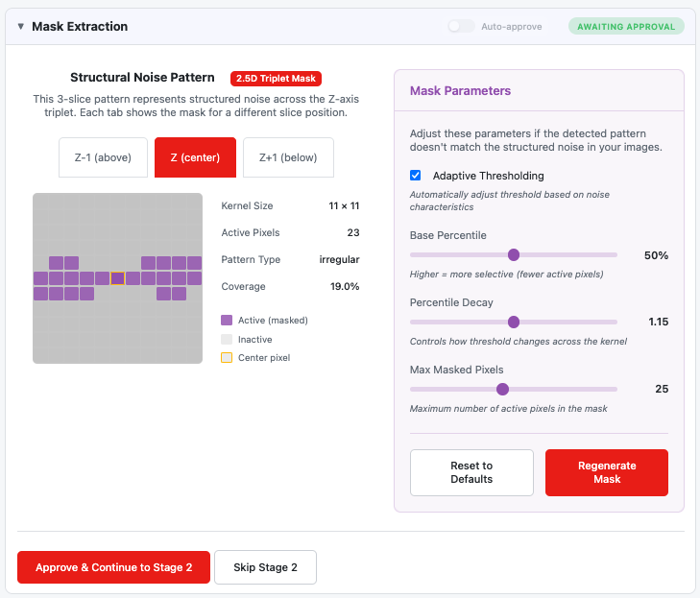Screen dimensions: 700x598
Task: Approve and continue to Stage 2
Action: coord(114,567)
